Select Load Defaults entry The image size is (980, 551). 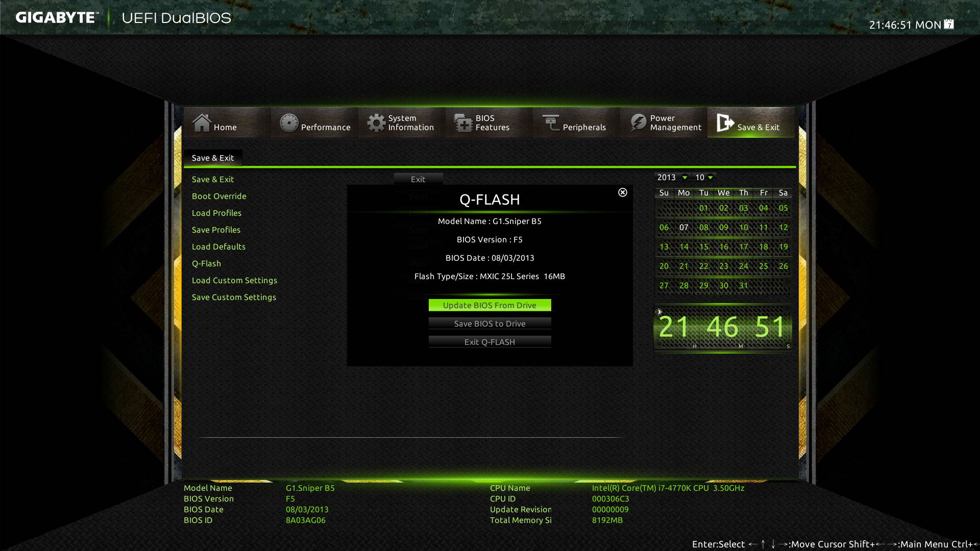[218, 246]
